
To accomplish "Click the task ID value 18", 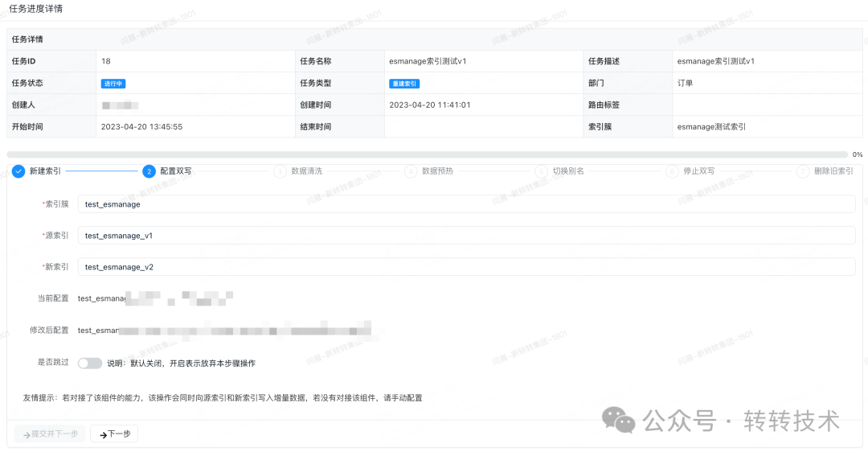I will point(106,61).
